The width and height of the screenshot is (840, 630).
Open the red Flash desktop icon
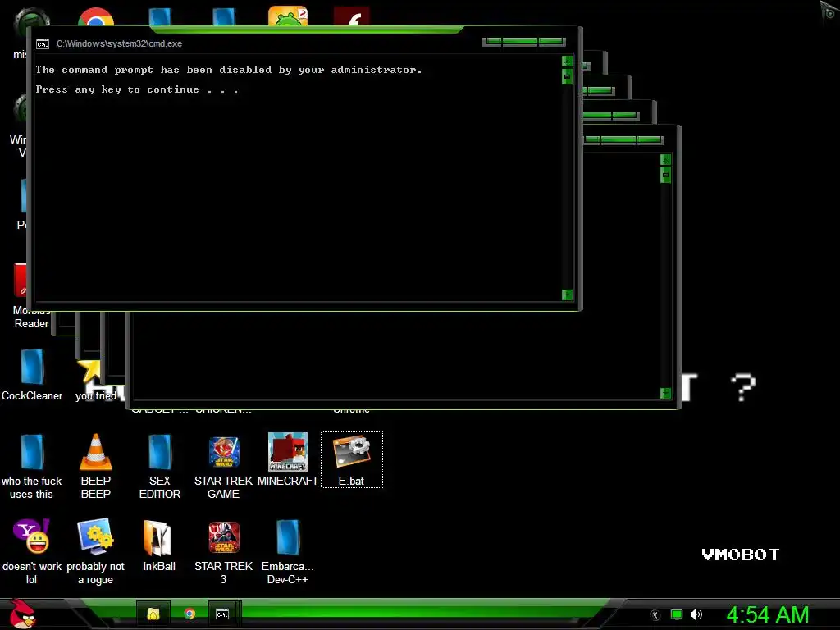tap(351, 16)
